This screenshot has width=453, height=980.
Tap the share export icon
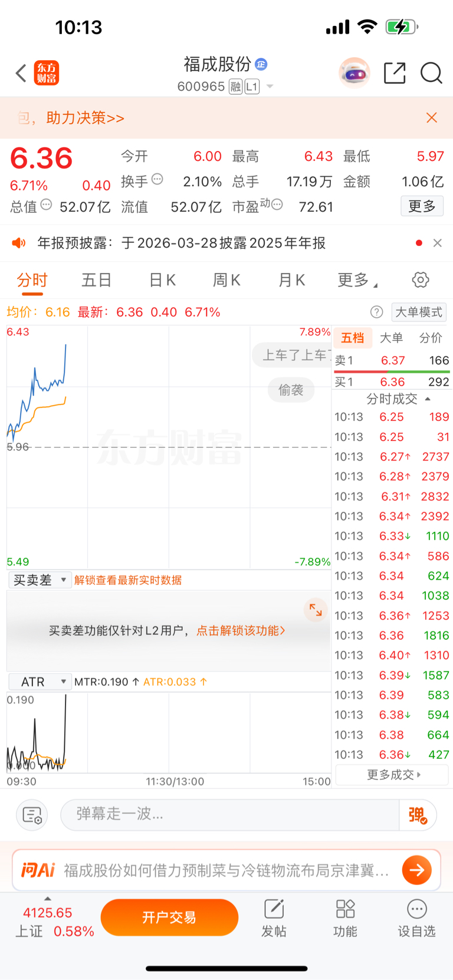[395, 73]
